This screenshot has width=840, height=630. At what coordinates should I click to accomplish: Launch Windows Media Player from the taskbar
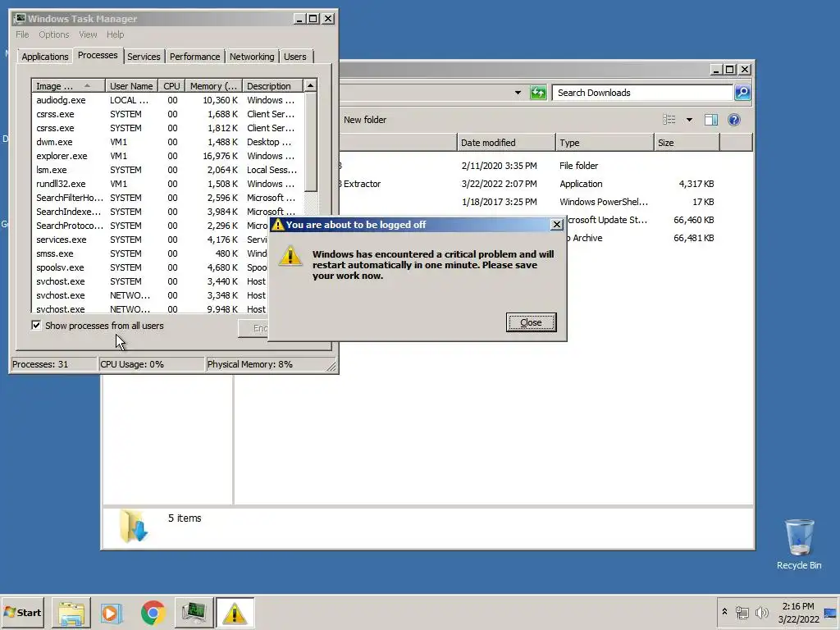[112, 612]
